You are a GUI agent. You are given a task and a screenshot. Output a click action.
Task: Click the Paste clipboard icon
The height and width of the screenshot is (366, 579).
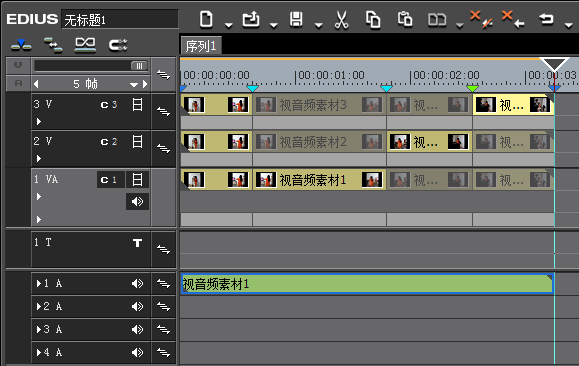coord(405,20)
